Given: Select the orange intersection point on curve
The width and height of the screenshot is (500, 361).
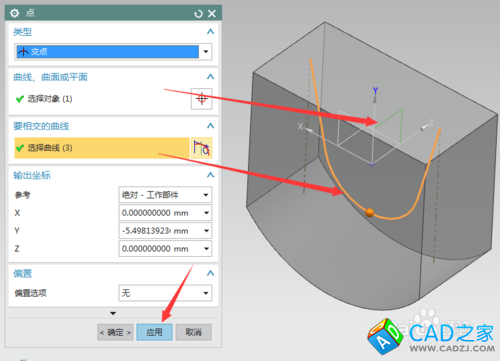Looking at the screenshot, I should (369, 212).
